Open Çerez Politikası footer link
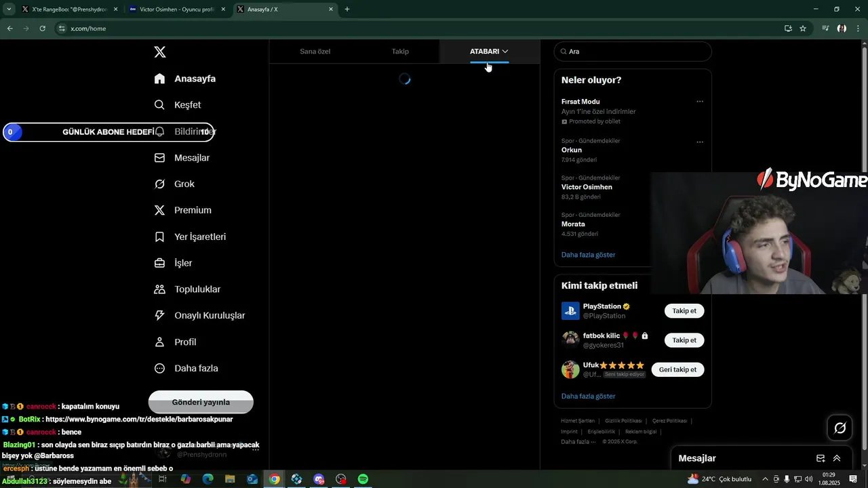 669,421
